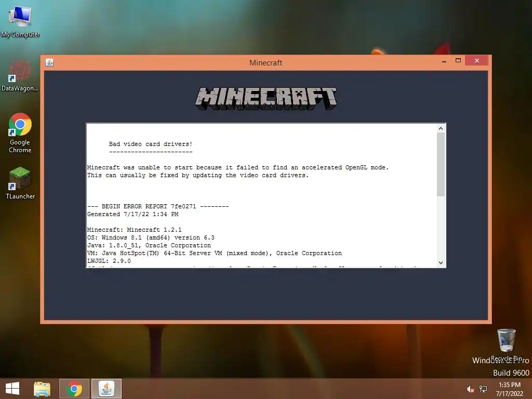Screen dimensions: 532x399
Task: Click the error report scroll up arrow
Action: click(441, 128)
